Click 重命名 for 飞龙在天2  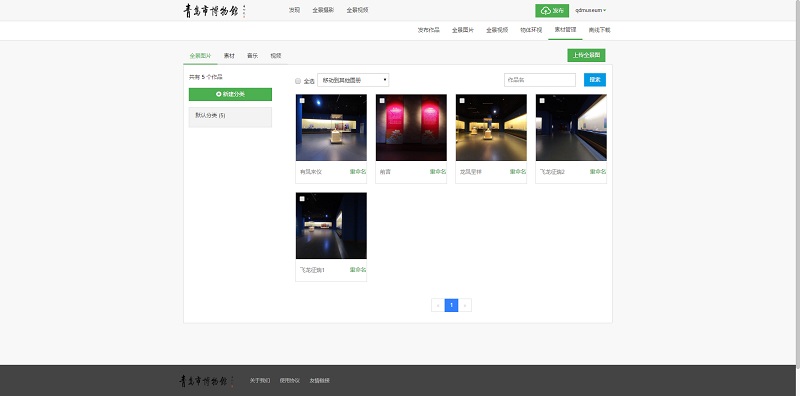coord(598,172)
